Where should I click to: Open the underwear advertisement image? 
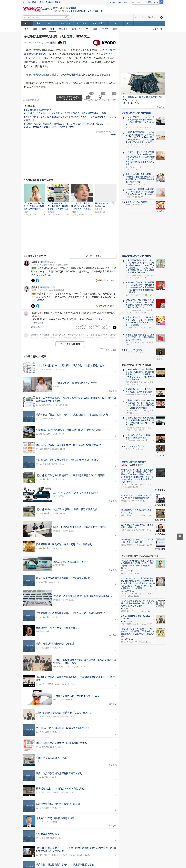point(143,84)
